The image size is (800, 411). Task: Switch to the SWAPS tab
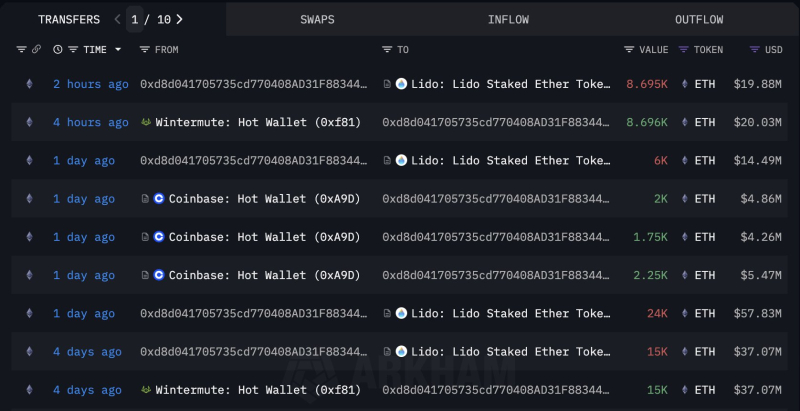317,19
